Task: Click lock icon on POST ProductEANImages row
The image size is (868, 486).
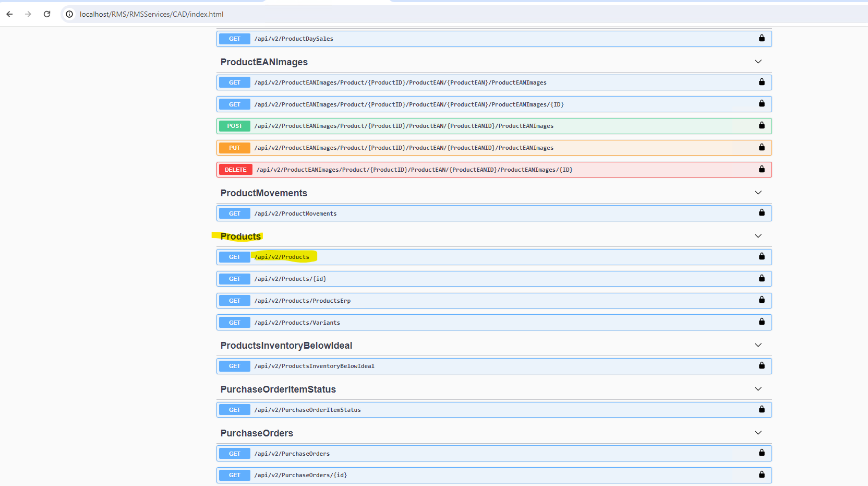Action: pos(762,125)
